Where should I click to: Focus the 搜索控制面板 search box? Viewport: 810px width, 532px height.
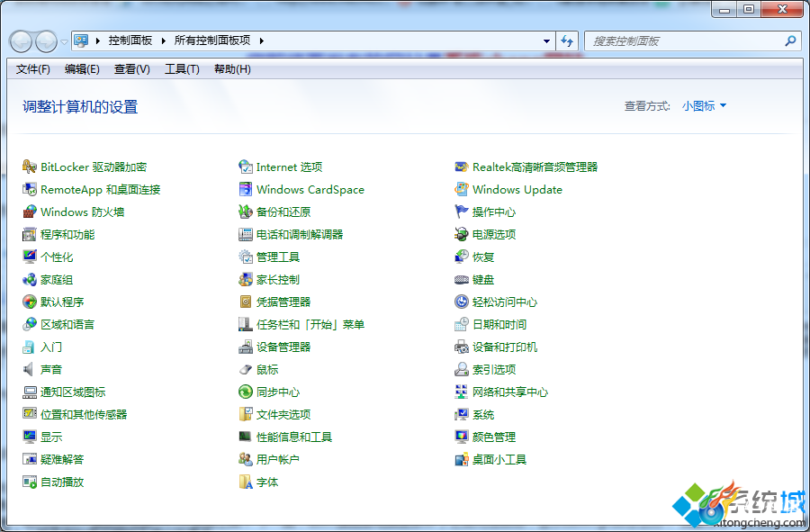tap(685, 41)
